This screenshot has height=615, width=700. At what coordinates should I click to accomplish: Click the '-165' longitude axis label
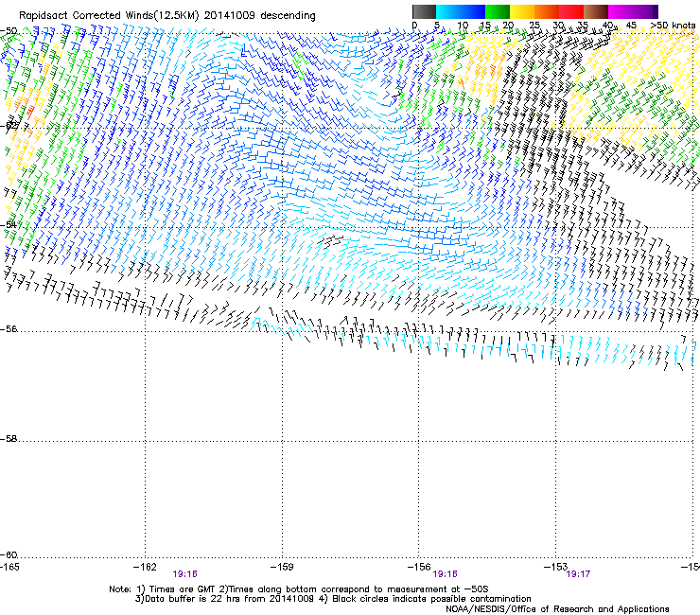pyautogui.click(x=9, y=567)
